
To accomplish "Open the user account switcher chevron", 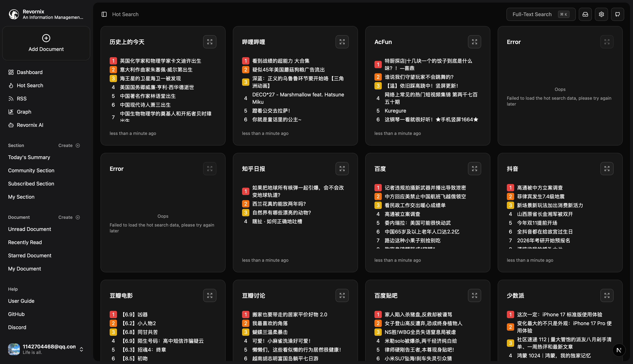I will click(81, 349).
